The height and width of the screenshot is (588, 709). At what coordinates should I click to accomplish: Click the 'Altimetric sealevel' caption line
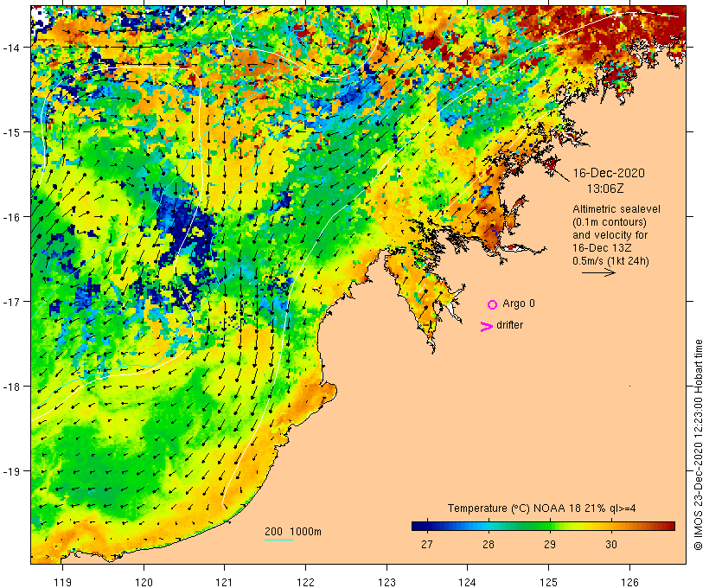616,209
